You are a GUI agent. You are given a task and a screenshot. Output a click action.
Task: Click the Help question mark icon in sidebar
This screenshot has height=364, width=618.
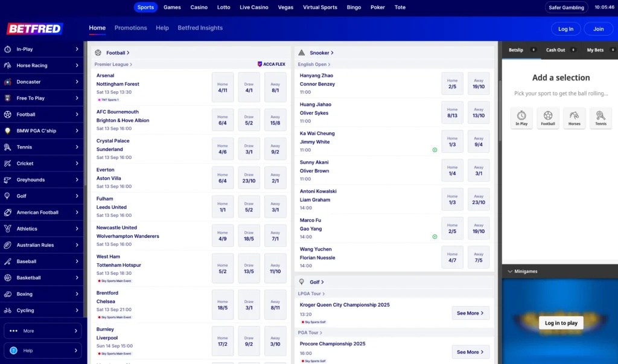[x=13, y=350]
